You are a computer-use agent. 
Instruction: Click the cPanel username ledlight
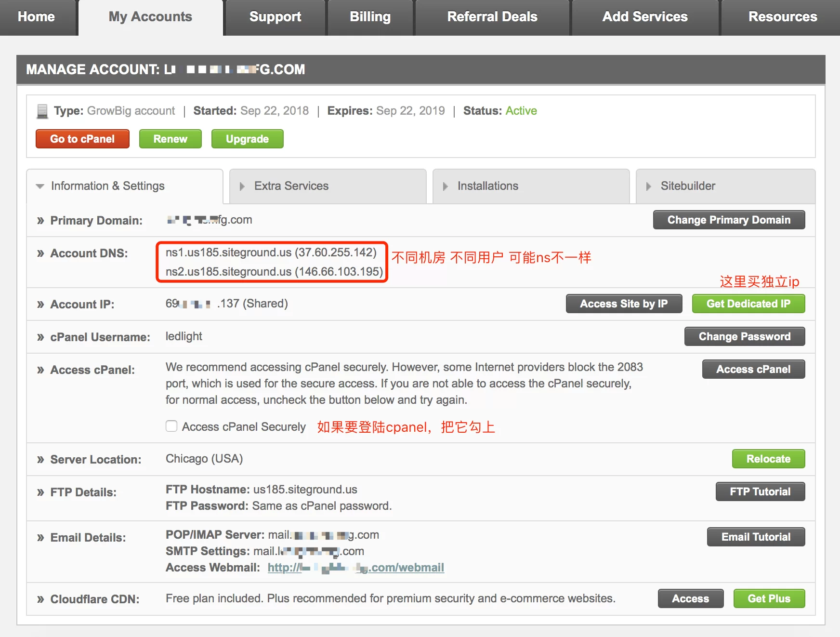tap(184, 336)
